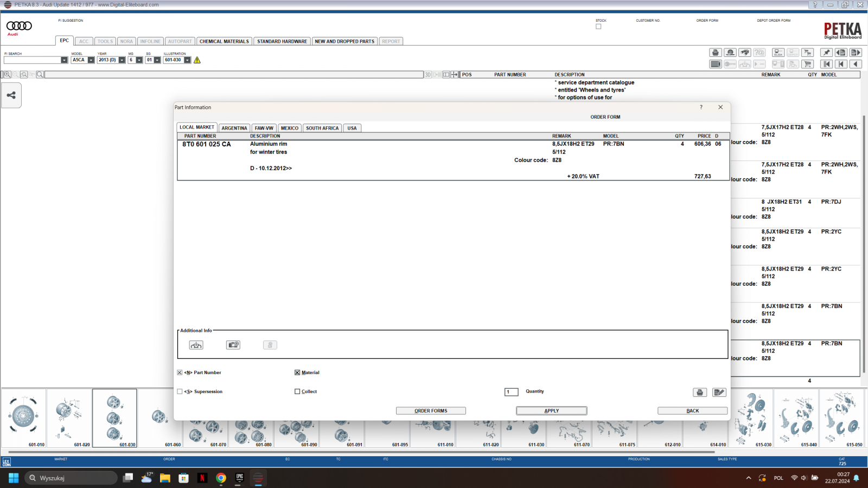868x488 pixels.
Task: Open illustration thumbnail 601-010
Action: coord(23,418)
